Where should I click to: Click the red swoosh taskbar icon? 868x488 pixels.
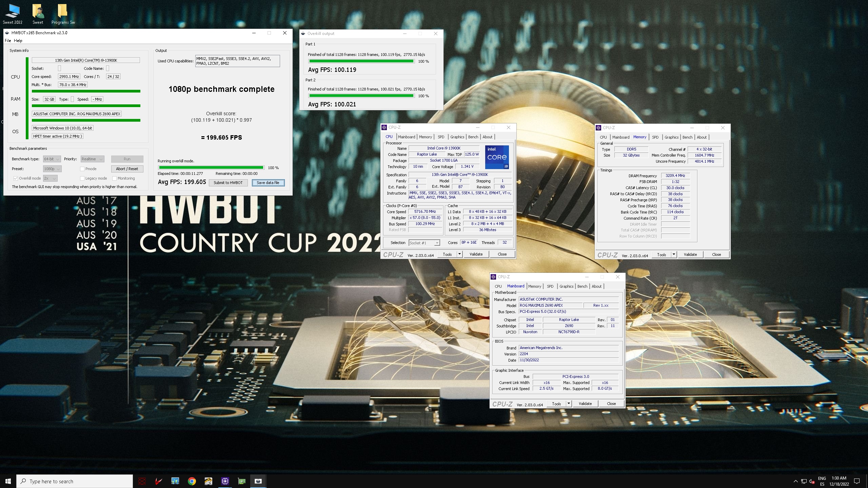pos(158,481)
